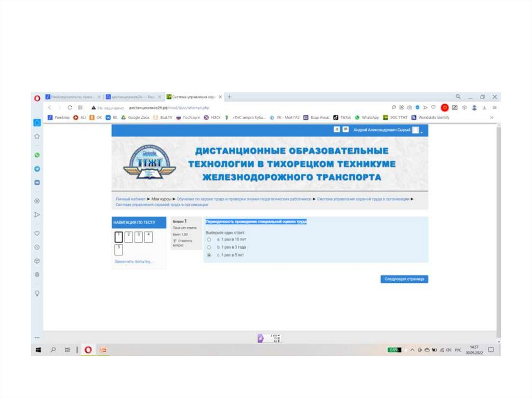This screenshot has height=398, width=532.
Task: Open the toolbar profile avatar icon
Action: (474, 107)
